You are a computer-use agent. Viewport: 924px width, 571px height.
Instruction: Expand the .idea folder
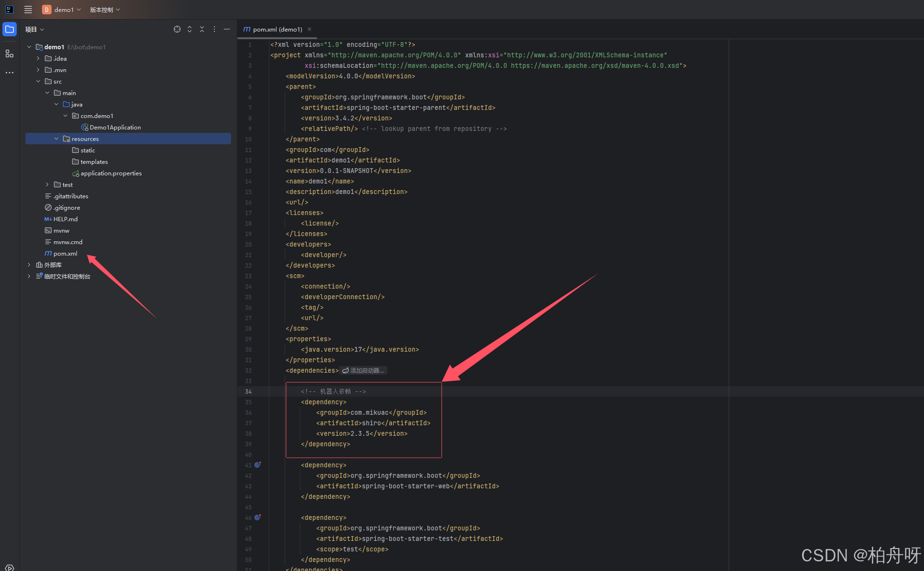click(38, 58)
